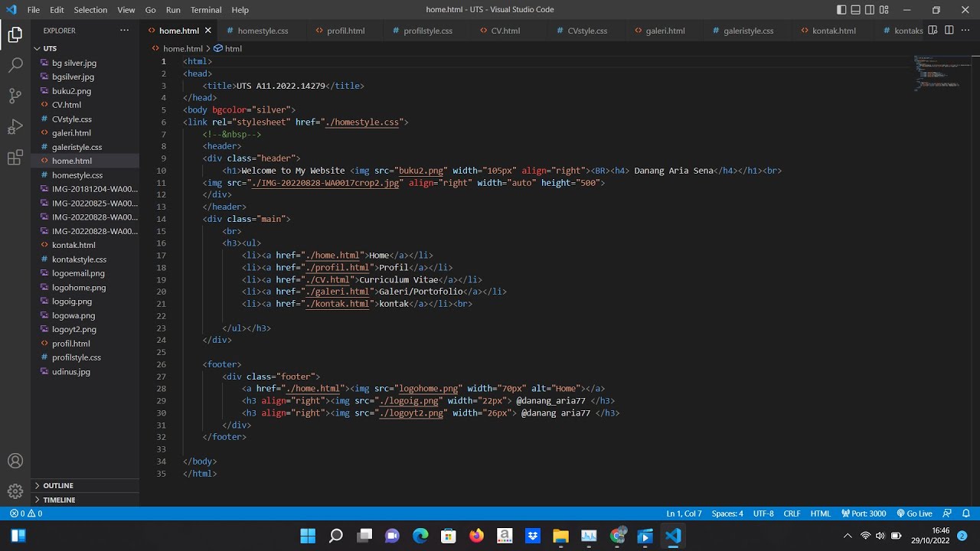
Task: Open the Source Control view
Action: (x=15, y=96)
